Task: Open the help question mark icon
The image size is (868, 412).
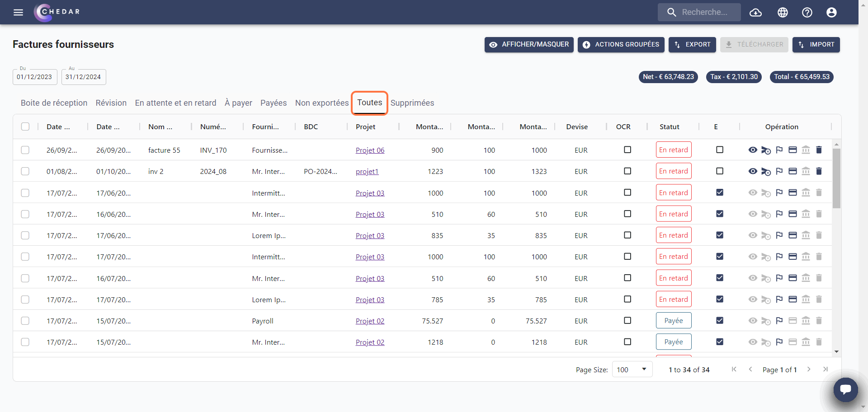Action: tap(807, 12)
